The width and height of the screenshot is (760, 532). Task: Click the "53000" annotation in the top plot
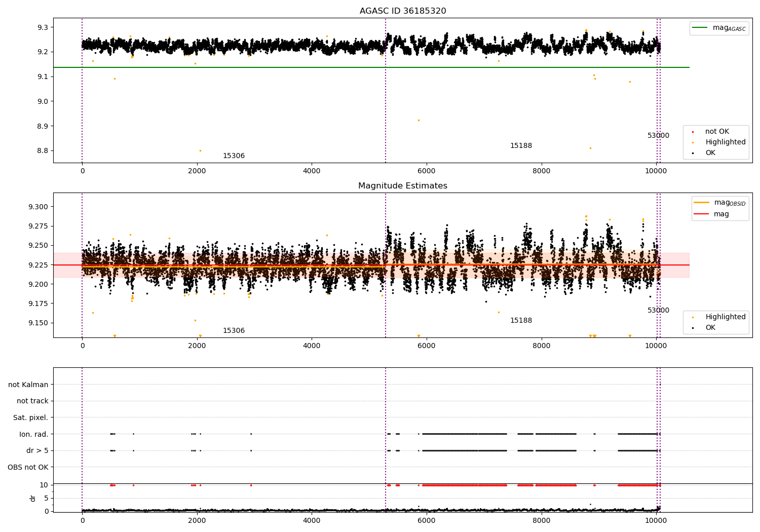[x=658, y=136]
